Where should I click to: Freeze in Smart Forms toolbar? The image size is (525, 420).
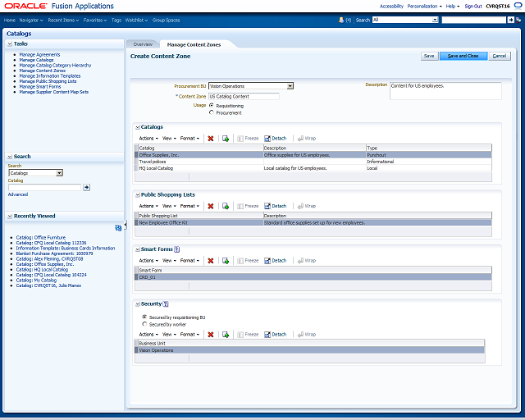pos(248,261)
